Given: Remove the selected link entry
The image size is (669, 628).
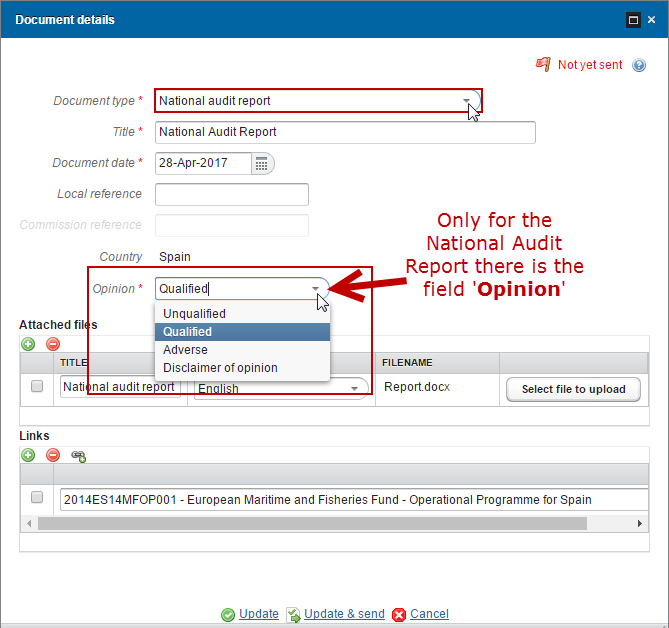Looking at the screenshot, I should point(53,455).
